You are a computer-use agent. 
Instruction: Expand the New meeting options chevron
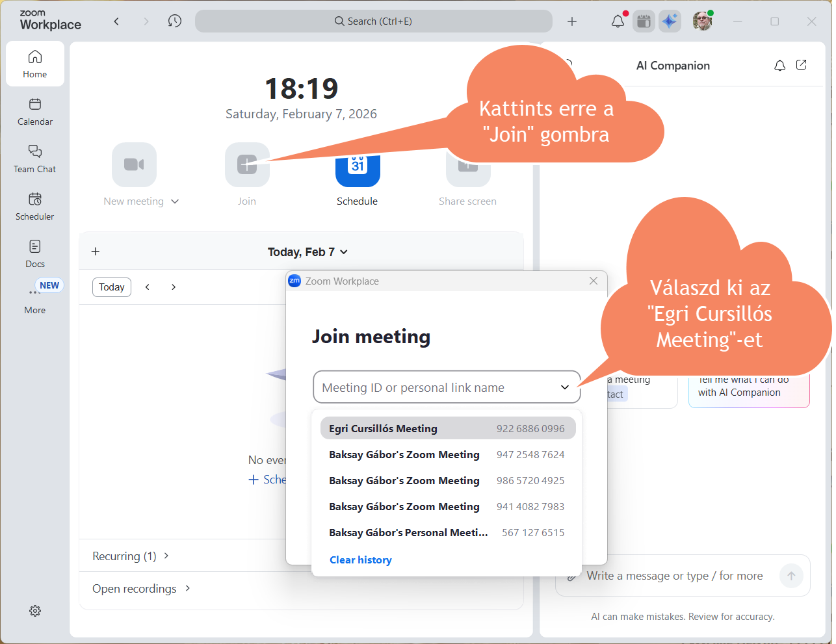[x=175, y=201]
